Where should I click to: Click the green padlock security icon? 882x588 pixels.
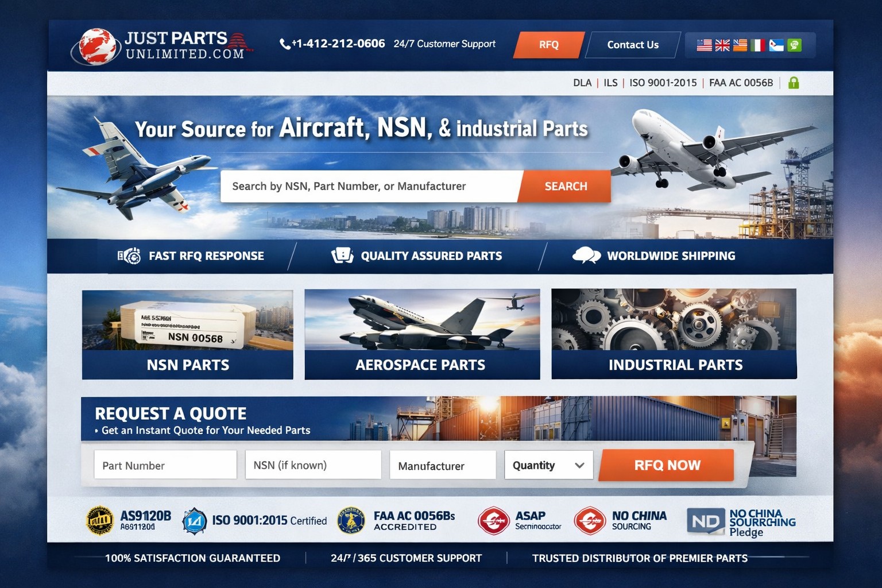click(794, 83)
